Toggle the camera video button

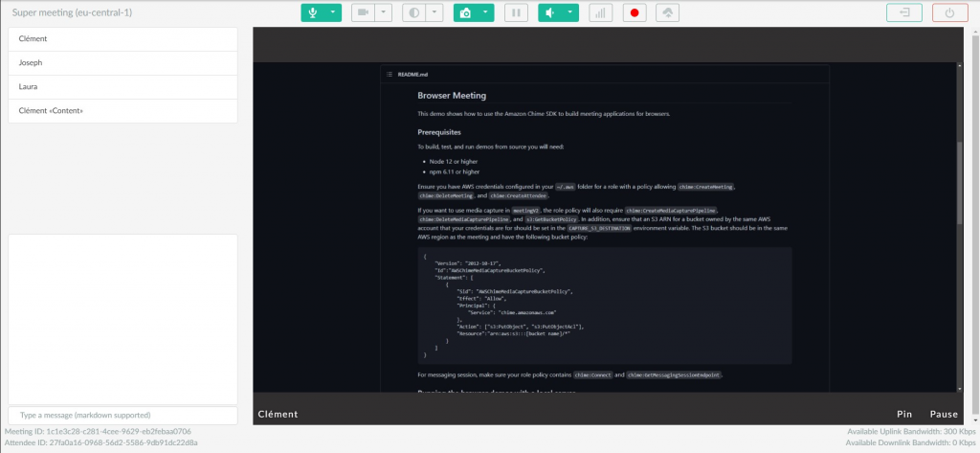coord(363,12)
